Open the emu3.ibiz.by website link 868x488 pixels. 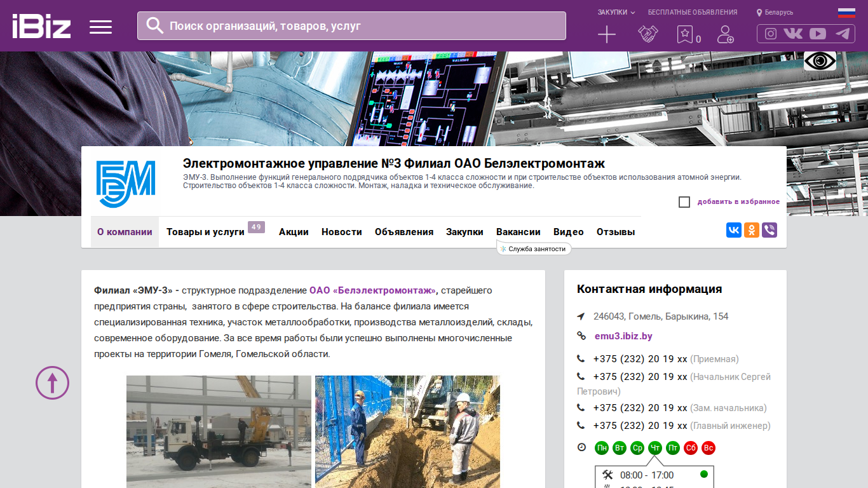click(x=623, y=336)
